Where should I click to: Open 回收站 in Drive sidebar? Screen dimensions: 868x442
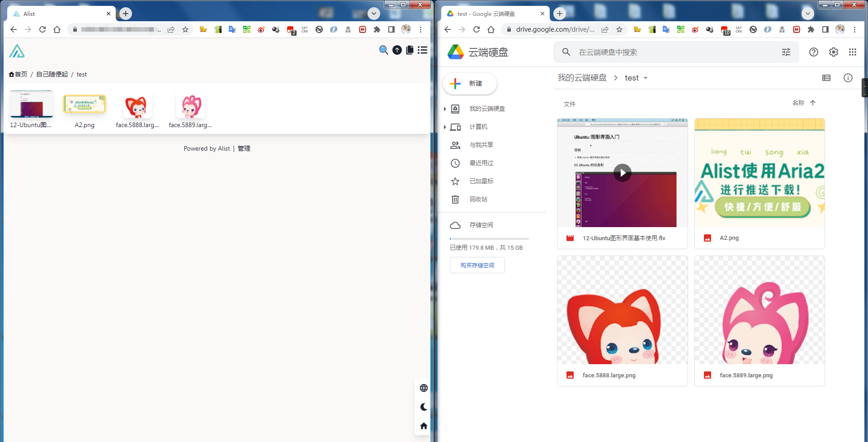pos(478,199)
